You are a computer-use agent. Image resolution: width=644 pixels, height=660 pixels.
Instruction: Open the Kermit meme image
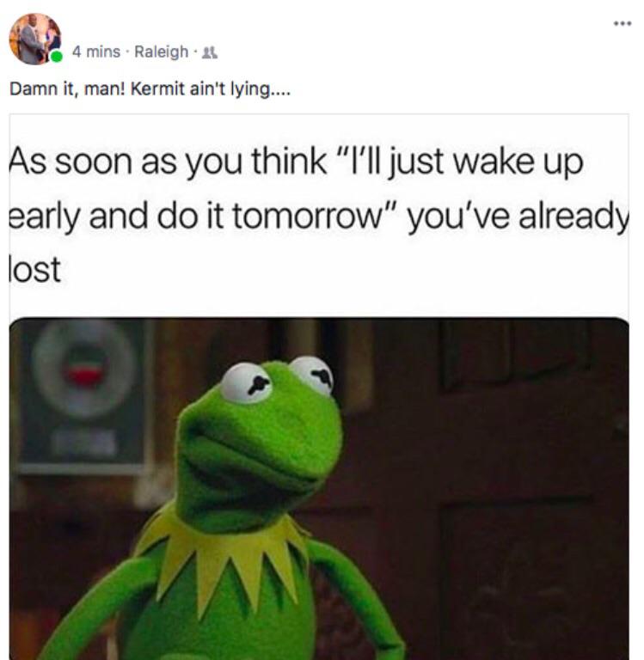coord(319,488)
